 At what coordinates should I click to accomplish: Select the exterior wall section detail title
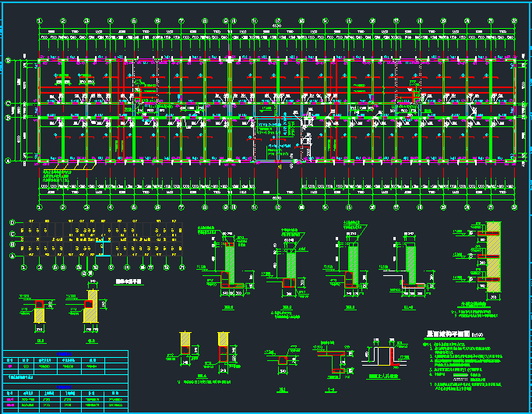pos(474,305)
